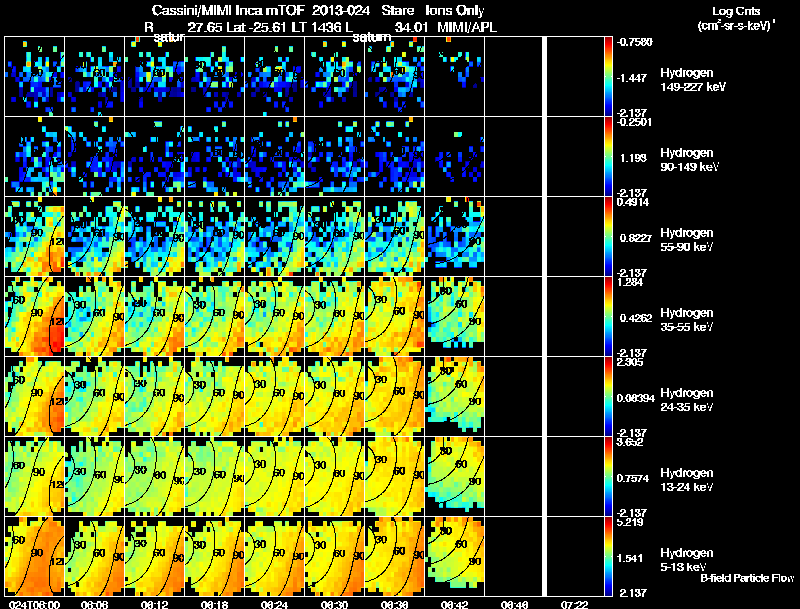Select the 07:22 time marker
The width and height of the screenshot is (800, 609).
tap(574, 604)
